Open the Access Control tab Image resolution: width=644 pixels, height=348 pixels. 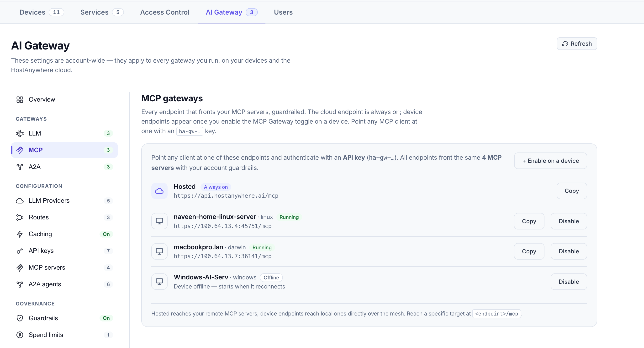165,12
